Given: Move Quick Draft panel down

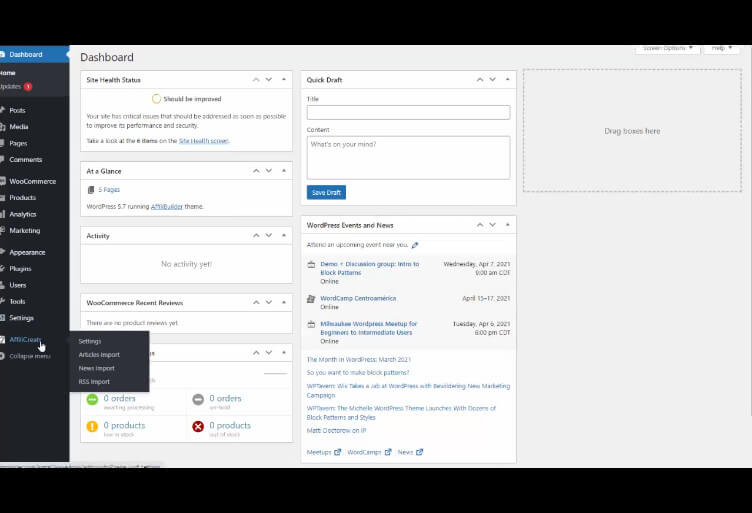Looking at the screenshot, I should [x=493, y=80].
